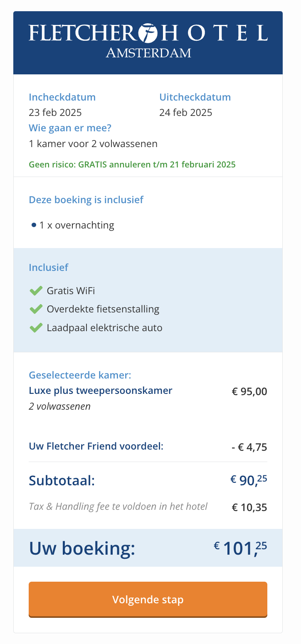The height and width of the screenshot is (644, 301).
Task: Click the checkmark beside Laadpaal elektrische auto
Action: coord(36,328)
